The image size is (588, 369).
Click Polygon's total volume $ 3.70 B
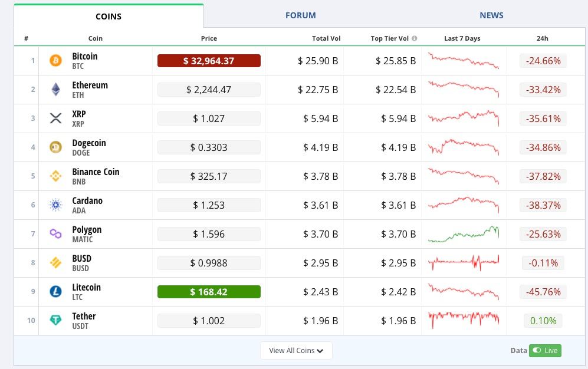click(321, 234)
